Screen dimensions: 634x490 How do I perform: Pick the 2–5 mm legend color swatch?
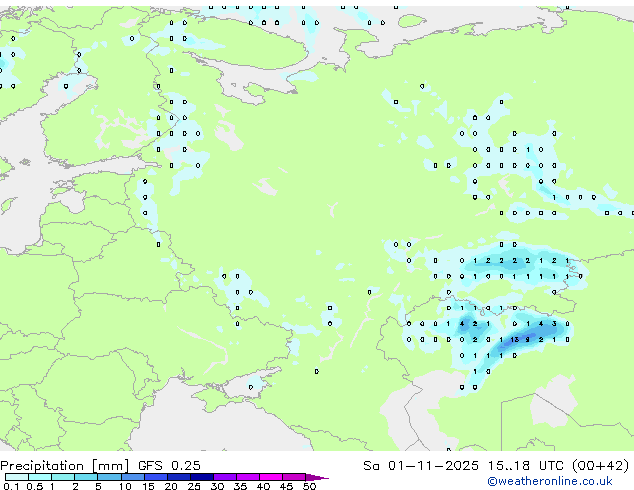(x=86, y=477)
